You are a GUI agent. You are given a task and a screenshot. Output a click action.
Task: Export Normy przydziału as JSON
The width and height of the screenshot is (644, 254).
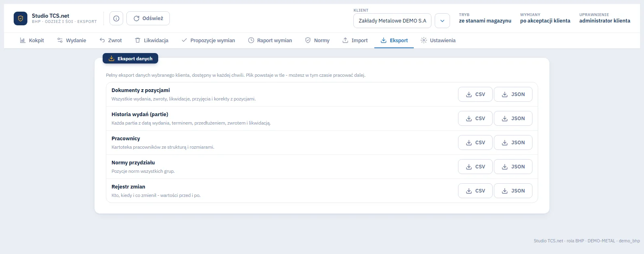(513, 167)
